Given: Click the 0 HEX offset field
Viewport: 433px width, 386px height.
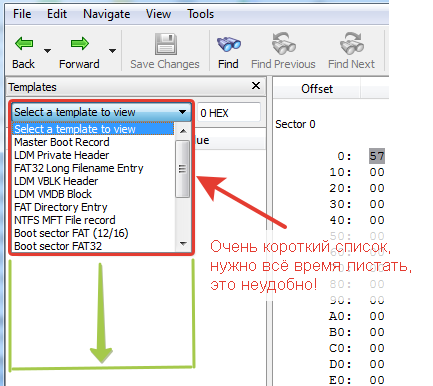Looking at the screenshot, I should (x=229, y=113).
